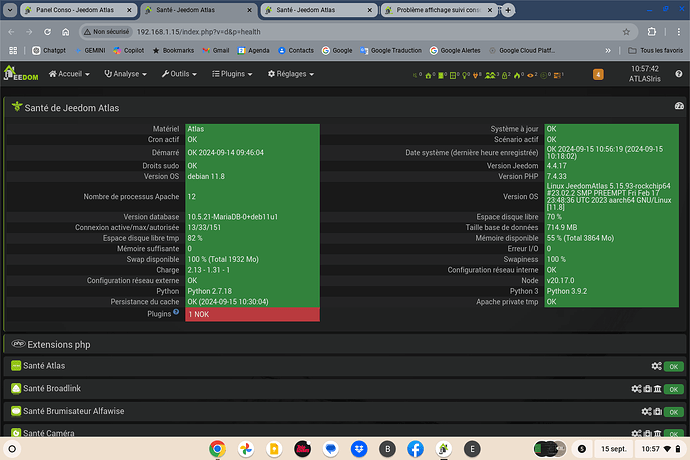Click the Espace disque libre value 70 %
Screen dimensions: 690x460
554,217
